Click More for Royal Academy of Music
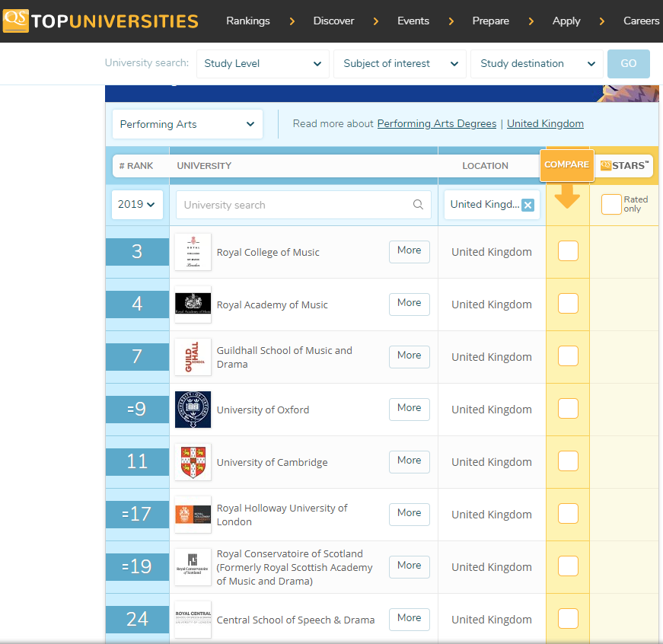 pyautogui.click(x=410, y=304)
